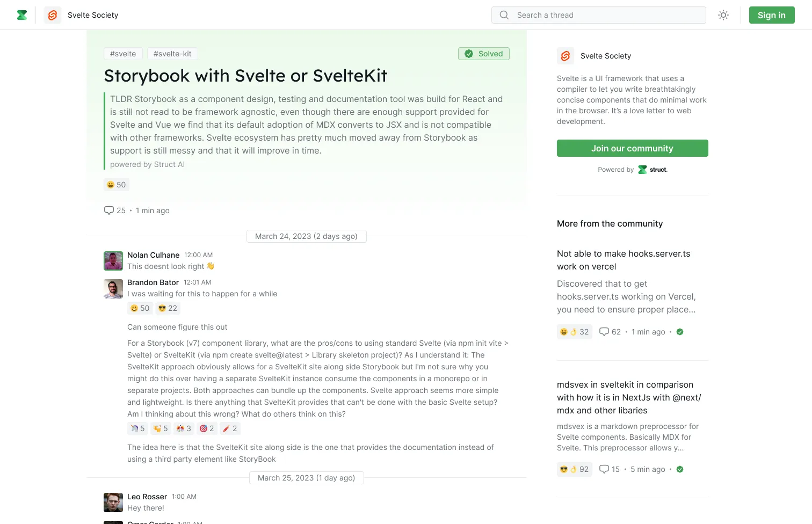Toggle light/dark theme with the sun icon
The width and height of the screenshot is (812, 524).
coord(723,15)
